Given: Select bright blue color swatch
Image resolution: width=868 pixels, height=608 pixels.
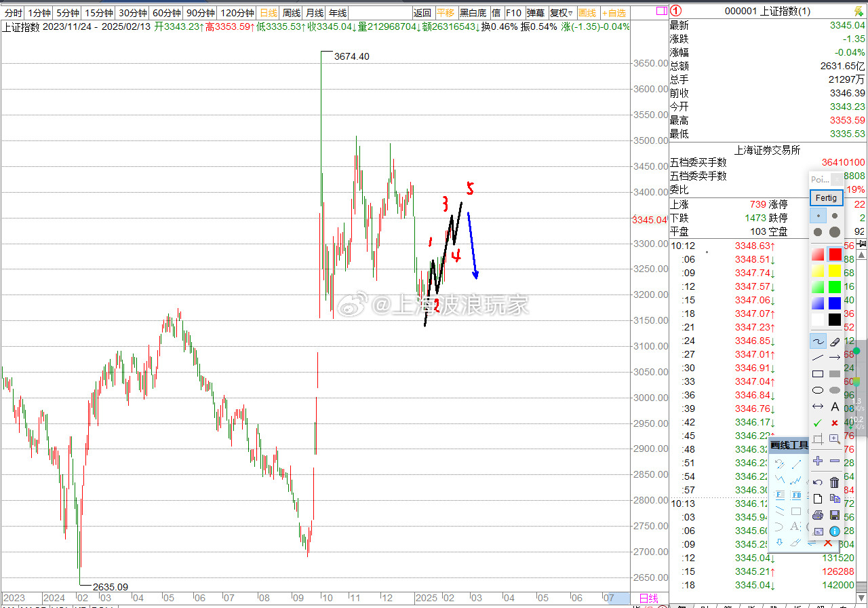Looking at the screenshot, I should tap(835, 303).
